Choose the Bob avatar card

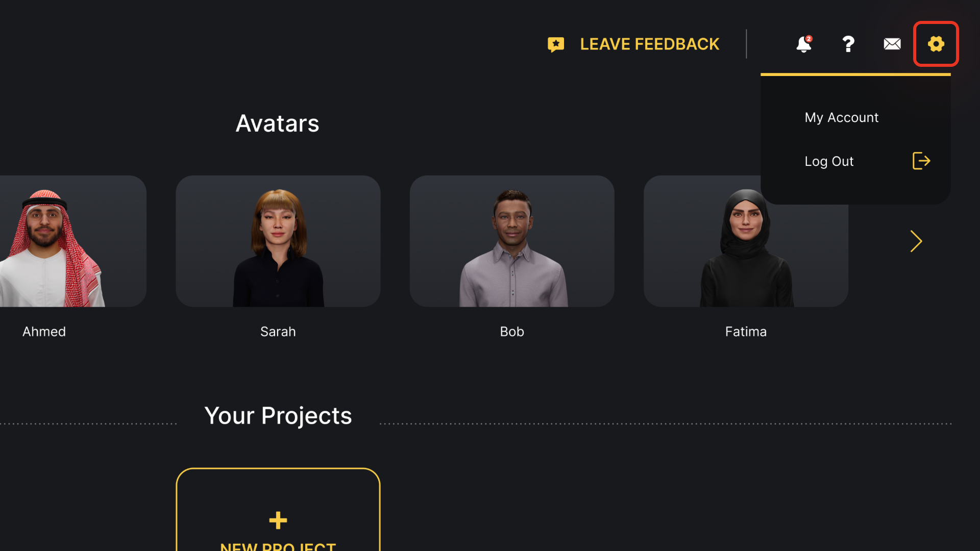[512, 241]
